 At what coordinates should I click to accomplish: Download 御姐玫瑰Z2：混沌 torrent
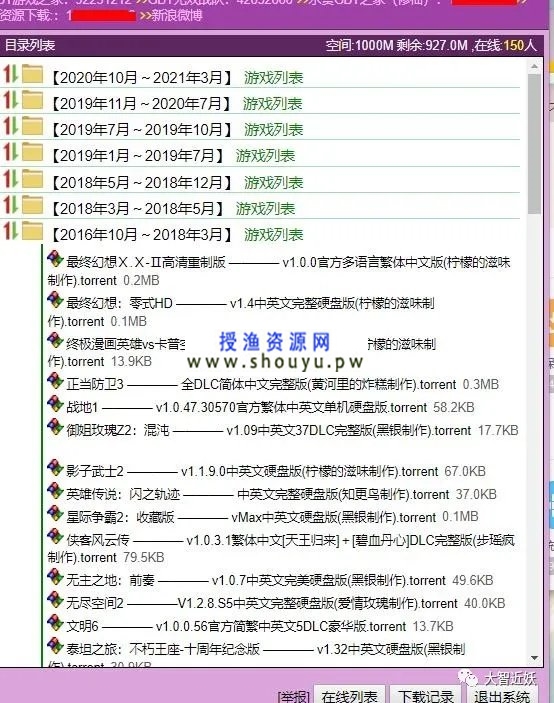(268, 430)
